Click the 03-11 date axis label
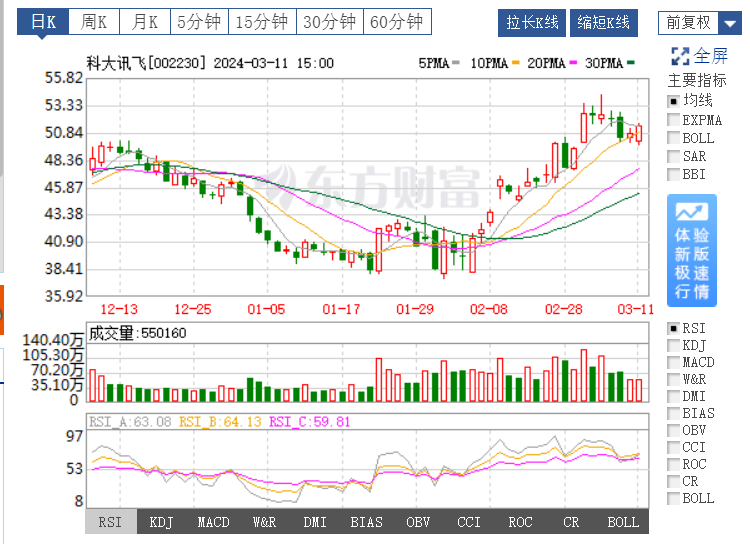This screenshot has width=750, height=544. click(x=635, y=309)
